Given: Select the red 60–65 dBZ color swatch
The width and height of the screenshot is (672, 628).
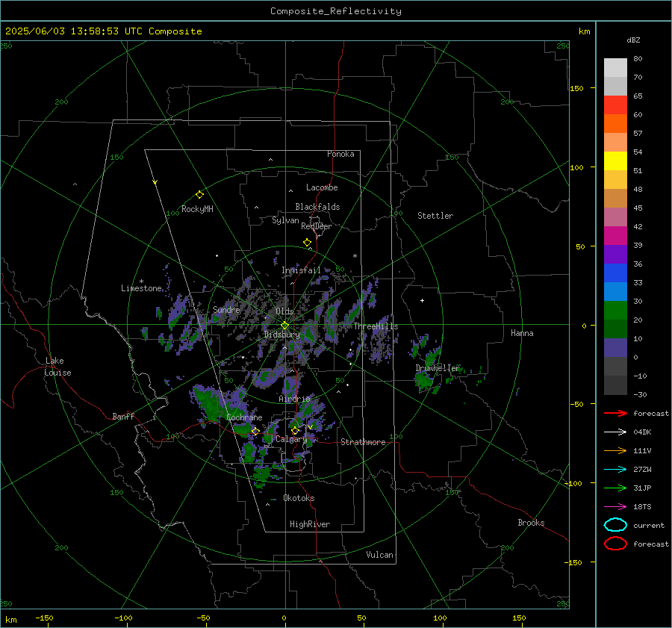Looking at the screenshot, I should (x=615, y=105).
